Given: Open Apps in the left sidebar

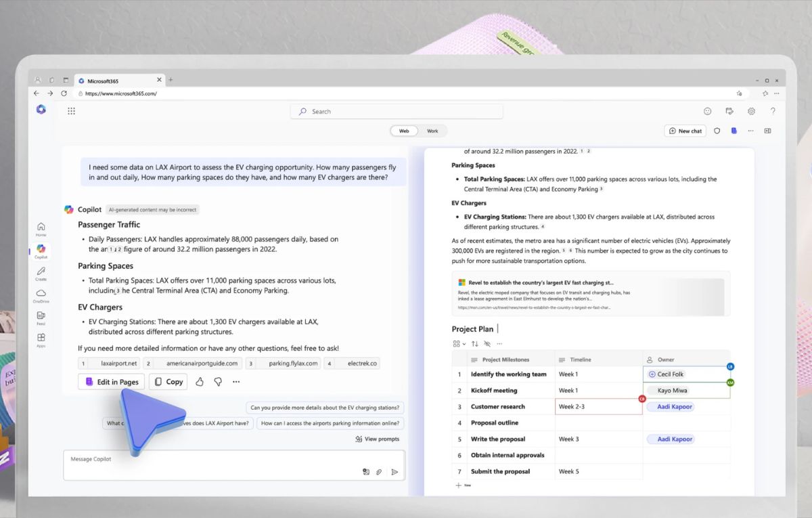Looking at the screenshot, I should [x=41, y=339].
